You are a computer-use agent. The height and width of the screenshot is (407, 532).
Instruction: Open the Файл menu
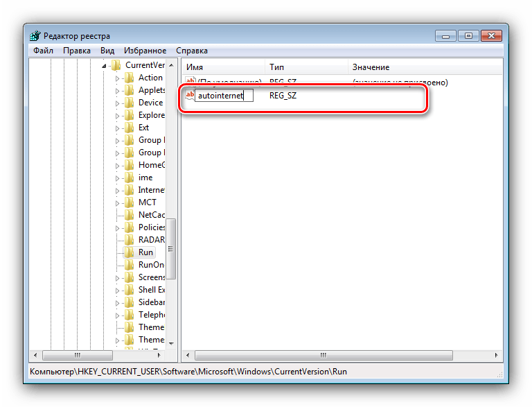coord(43,51)
